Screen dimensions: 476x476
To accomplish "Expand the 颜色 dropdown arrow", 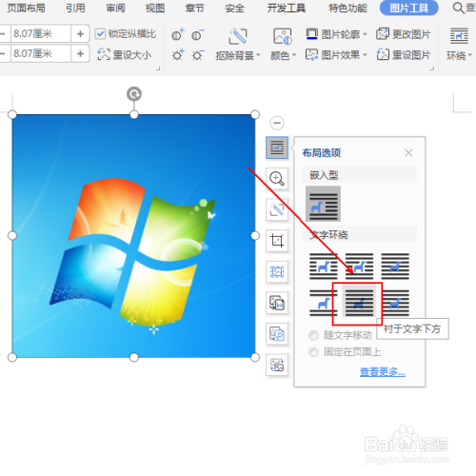I will [294, 55].
